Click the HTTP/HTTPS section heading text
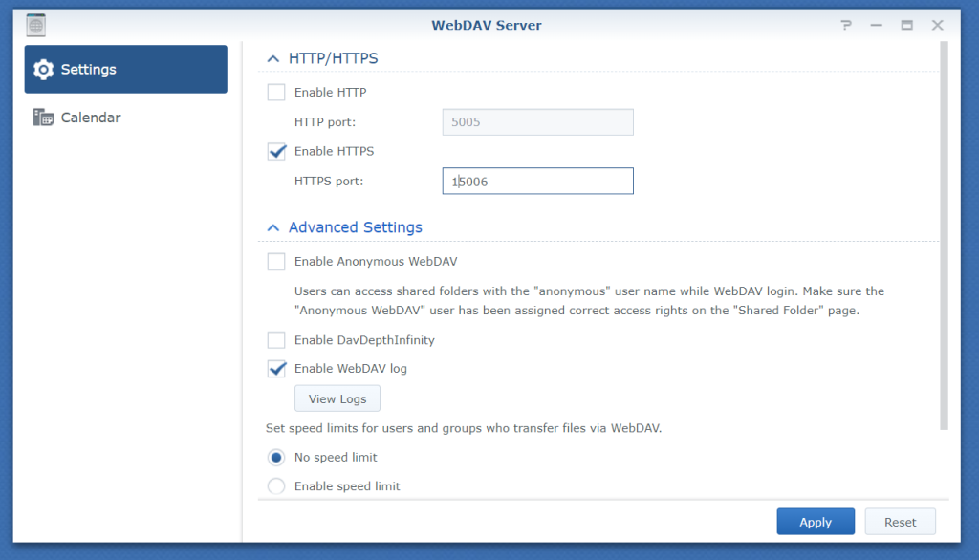This screenshot has width=979, height=560. coord(334,58)
